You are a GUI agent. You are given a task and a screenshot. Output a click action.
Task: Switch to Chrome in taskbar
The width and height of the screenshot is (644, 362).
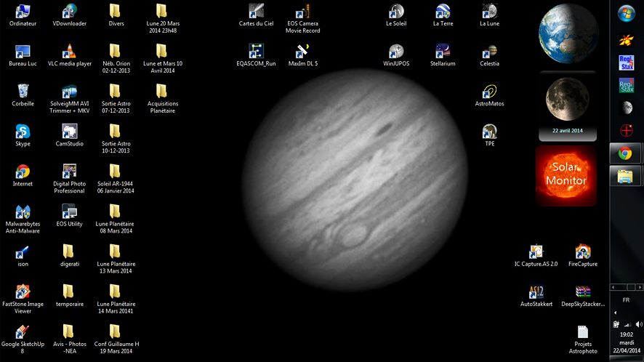pos(625,153)
